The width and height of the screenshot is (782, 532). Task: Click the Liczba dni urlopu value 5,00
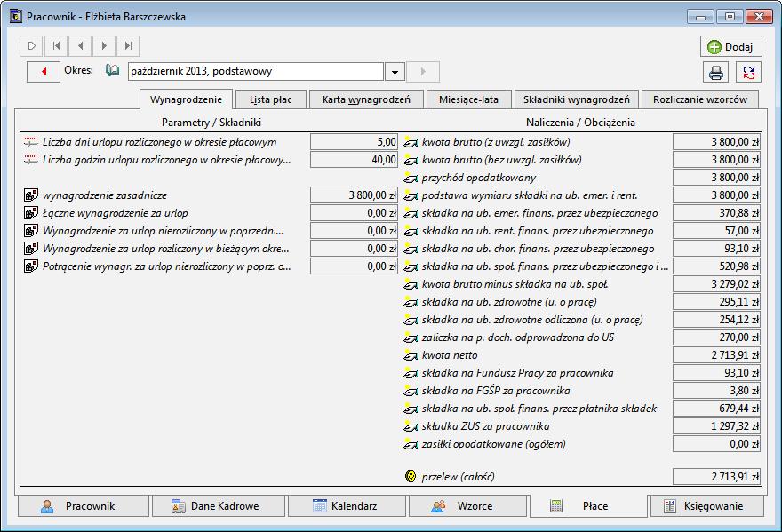pyautogui.click(x=354, y=142)
